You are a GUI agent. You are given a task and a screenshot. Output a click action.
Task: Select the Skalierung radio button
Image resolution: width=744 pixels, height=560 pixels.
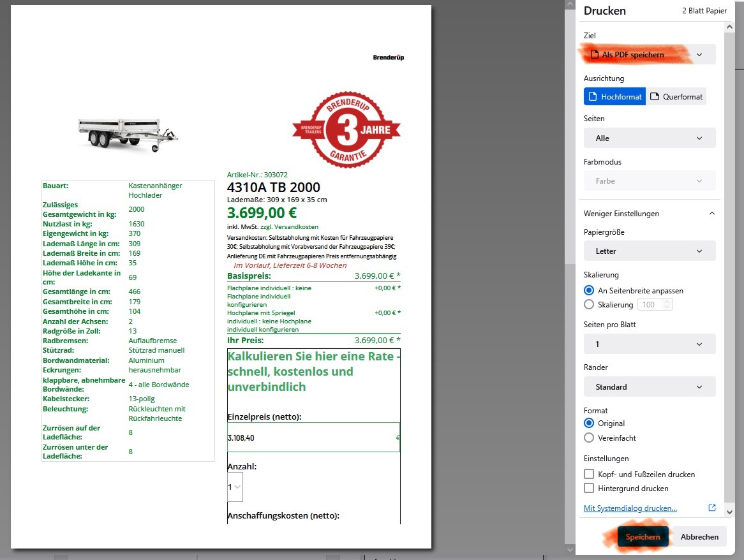(x=588, y=304)
